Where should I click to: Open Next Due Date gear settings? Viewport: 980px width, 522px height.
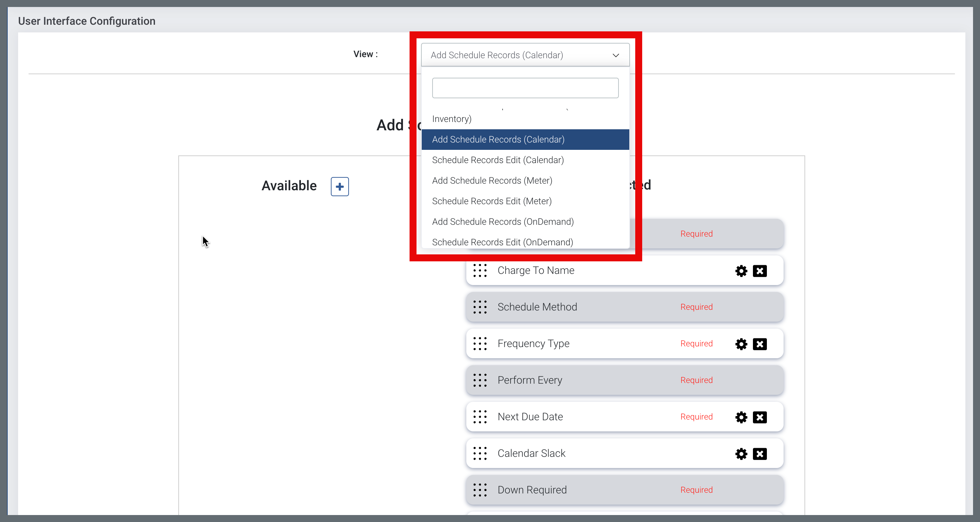[741, 417]
